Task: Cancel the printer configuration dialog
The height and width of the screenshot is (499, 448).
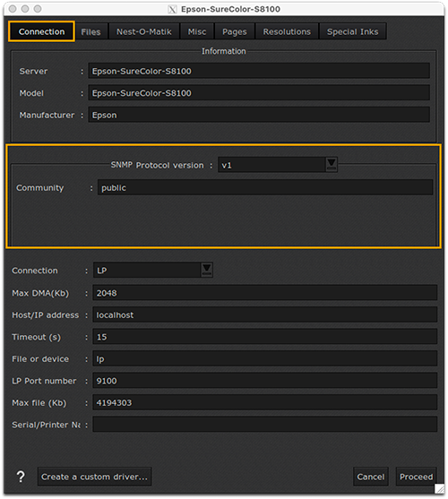Action: click(371, 477)
